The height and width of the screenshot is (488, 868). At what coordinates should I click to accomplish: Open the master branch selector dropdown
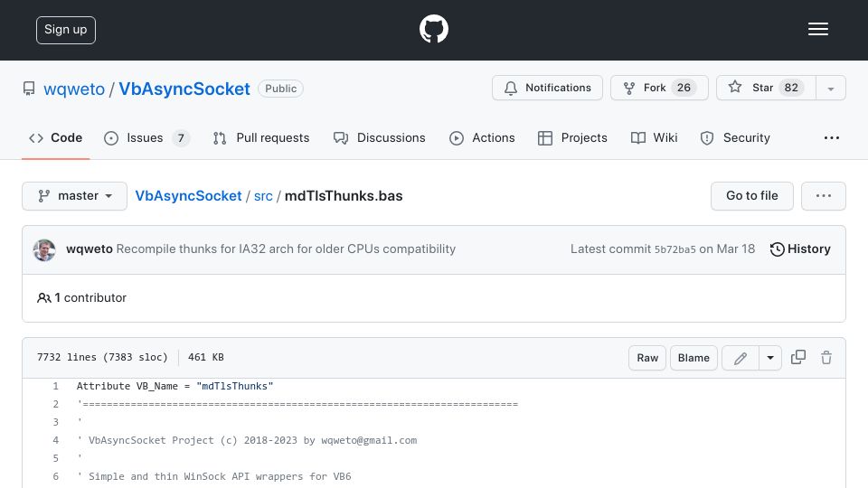pyautogui.click(x=75, y=196)
